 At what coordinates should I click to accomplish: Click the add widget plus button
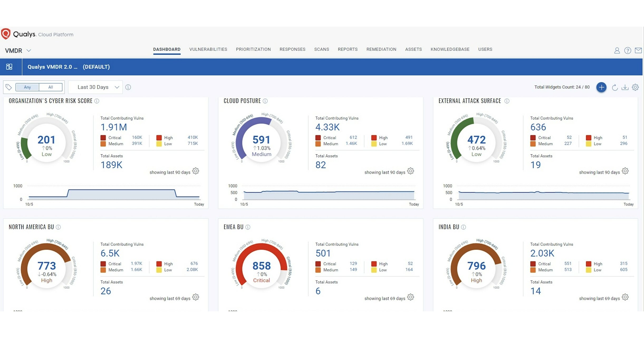pos(601,87)
